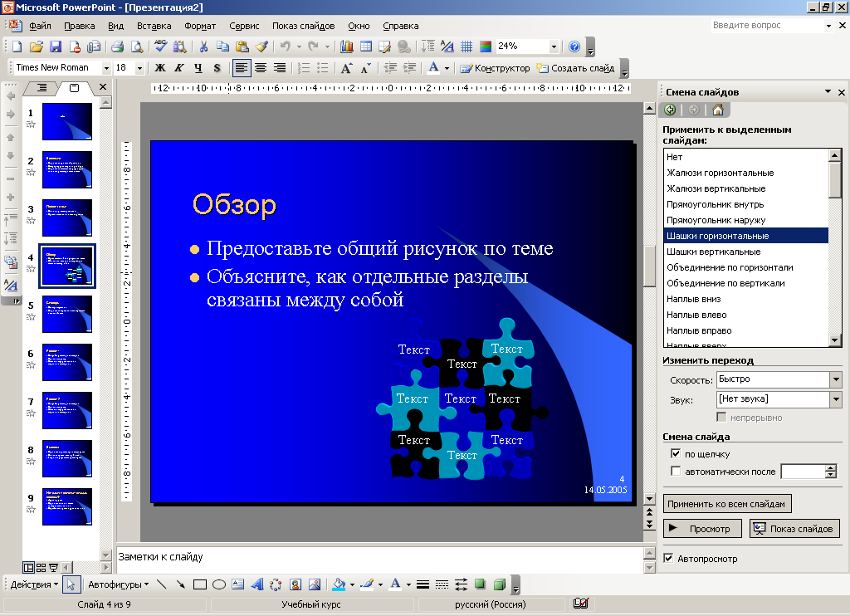The height and width of the screenshot is (616, 850).
Task: Expand the Смена слайдов pane menu
Action: 828,91
